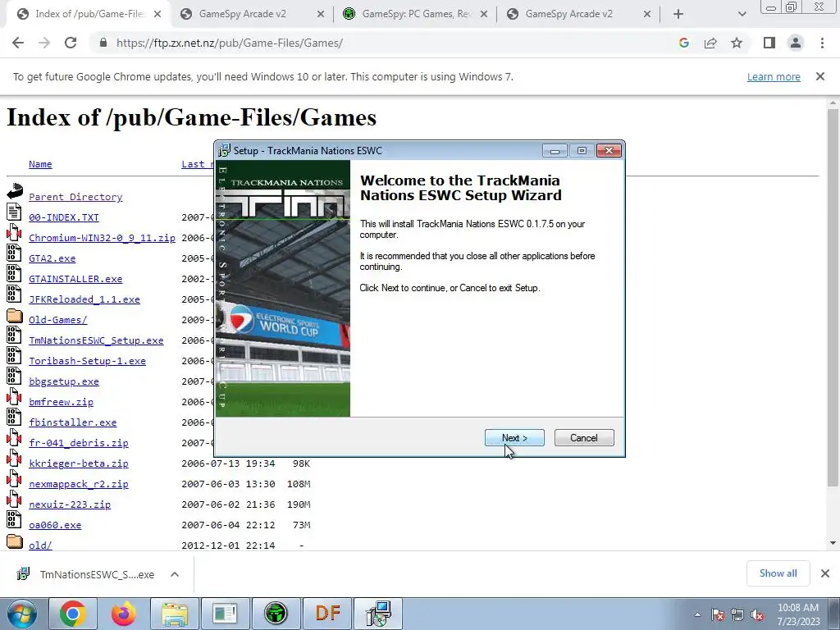Download bmfreew.zip
The image size is (840, 630).
(x=61, y=402)
